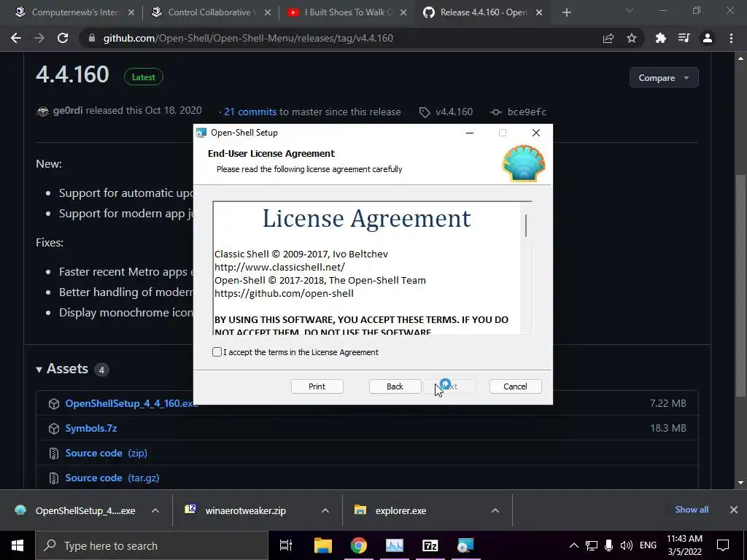Cancel the Open-Shell Setup wizard
The height and width of the screenshot is (560, 747).
click(515, 386)
